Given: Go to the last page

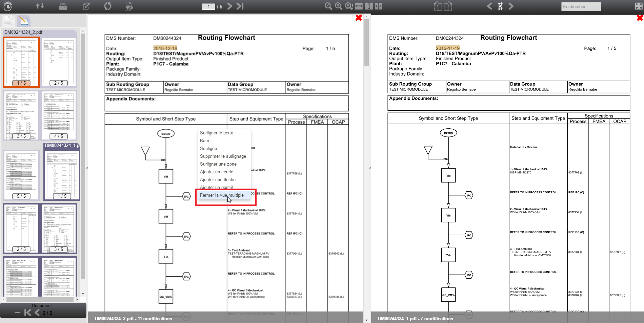Looking at the screenshot, I should tap(240, 6).
